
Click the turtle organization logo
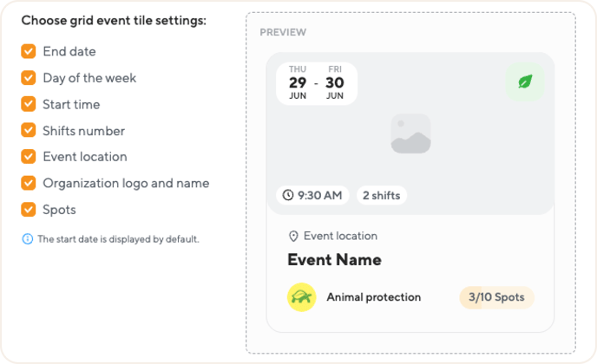[302, 297]
